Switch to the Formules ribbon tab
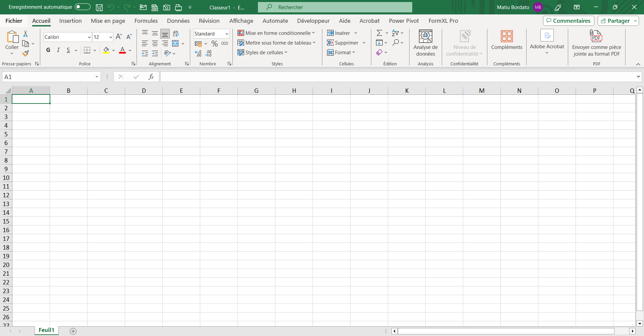Image resolution: width=644 pixels, height=336 pixels. (146, 21)
